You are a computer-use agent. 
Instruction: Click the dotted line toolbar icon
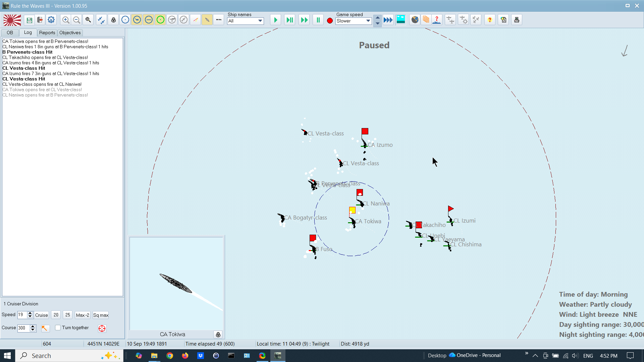219,20
